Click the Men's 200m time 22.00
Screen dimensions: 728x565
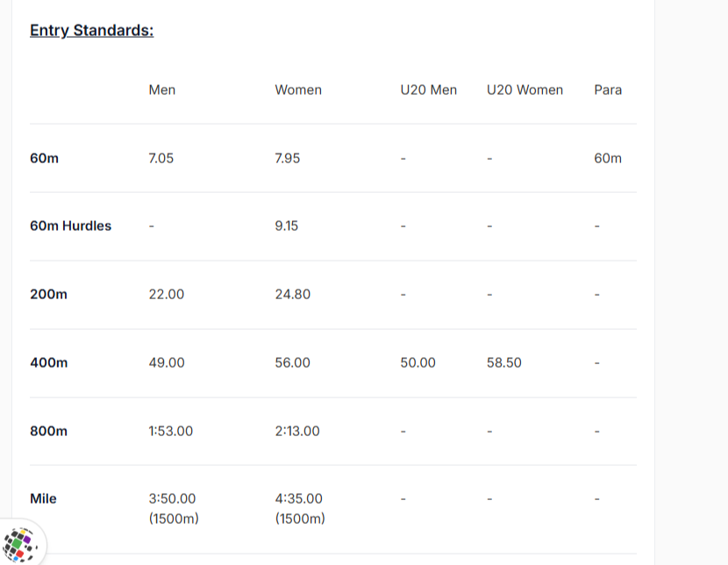167,294
